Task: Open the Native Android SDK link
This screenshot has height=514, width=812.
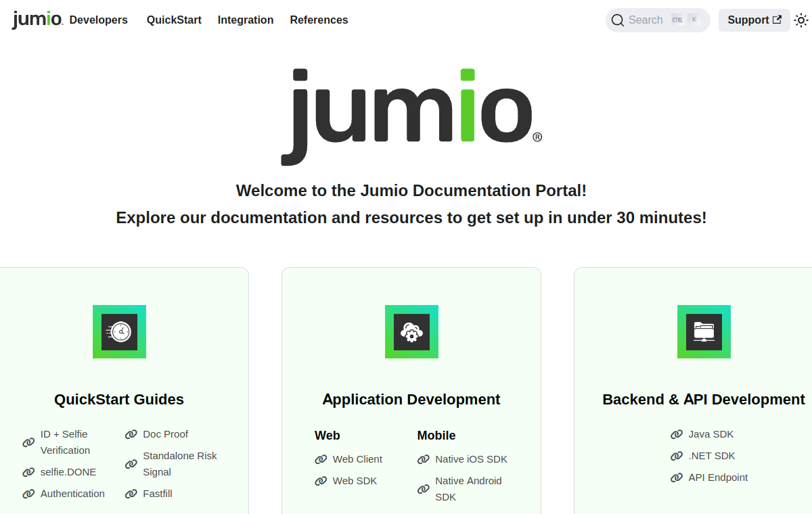Action: coord(469,489)
